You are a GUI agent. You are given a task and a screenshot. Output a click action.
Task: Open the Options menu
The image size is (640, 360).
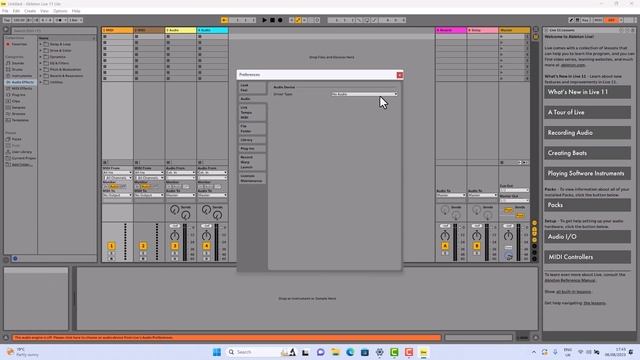coord(60,11)
